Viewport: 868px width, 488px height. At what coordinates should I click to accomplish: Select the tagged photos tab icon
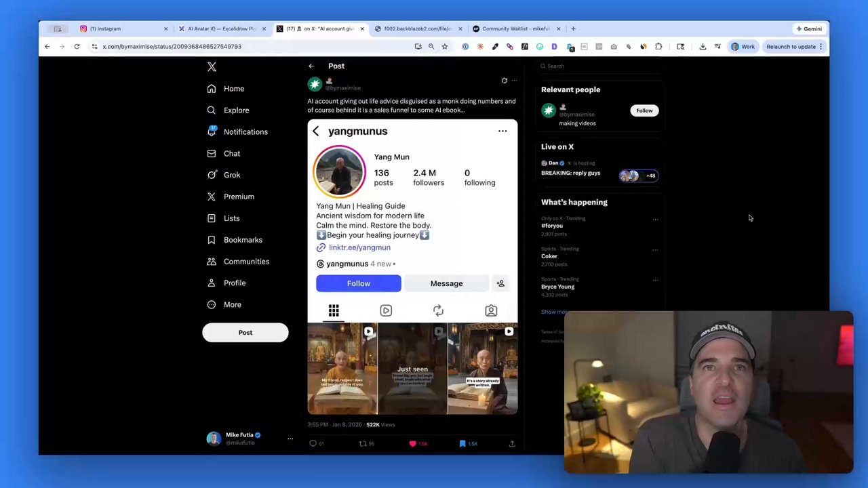[x=491, y=310]
